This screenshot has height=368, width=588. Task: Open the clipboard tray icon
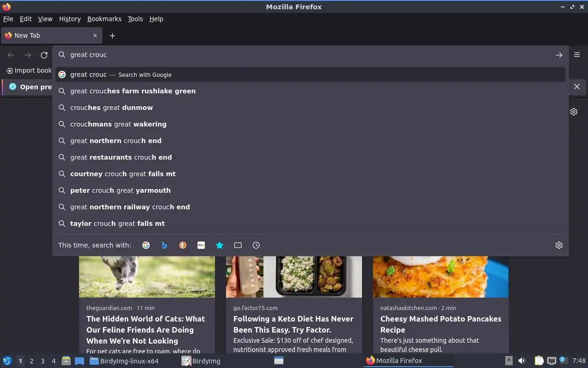tap(539, 361)
